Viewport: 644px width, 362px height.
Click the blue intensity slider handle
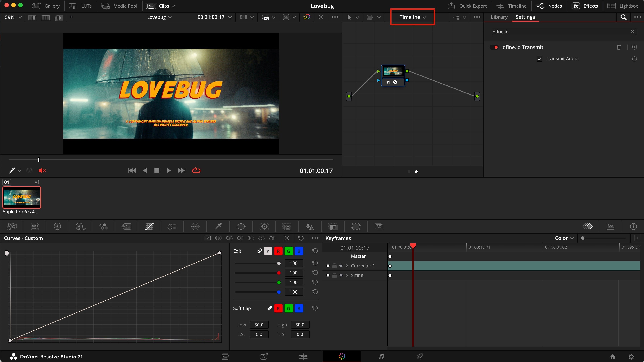tap(279, 292)
